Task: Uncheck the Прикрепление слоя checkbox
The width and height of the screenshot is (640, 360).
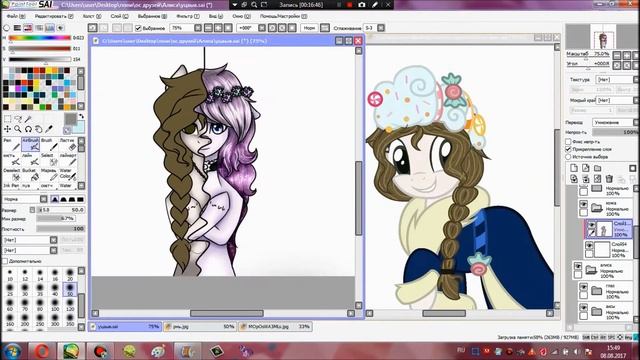Action: (568, 149)
